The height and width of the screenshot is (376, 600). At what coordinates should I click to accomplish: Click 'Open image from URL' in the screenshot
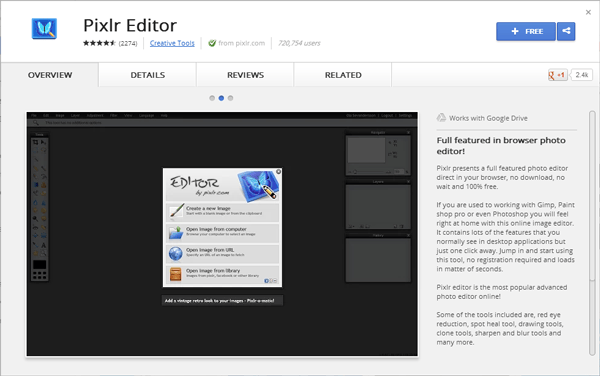222,253
